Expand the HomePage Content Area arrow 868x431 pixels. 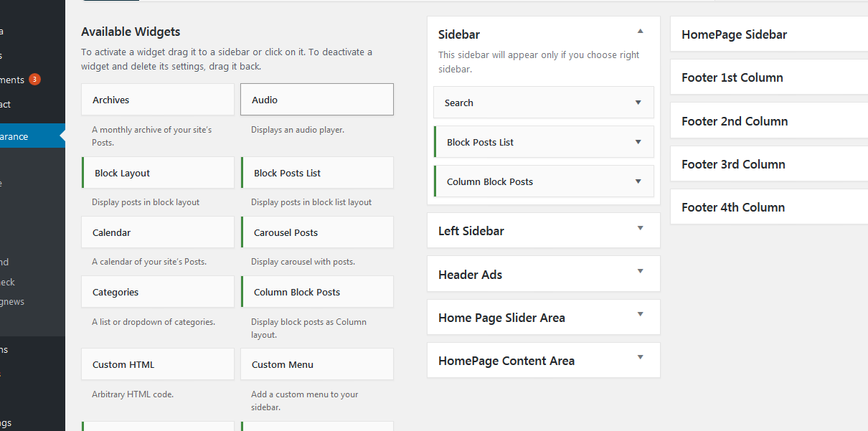coord(640,358)
